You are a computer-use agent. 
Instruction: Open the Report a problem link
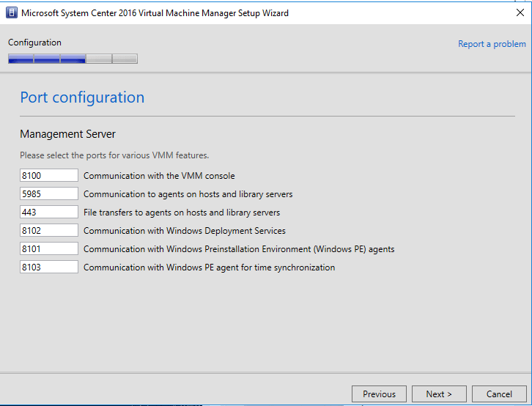(x=492, y=44)
